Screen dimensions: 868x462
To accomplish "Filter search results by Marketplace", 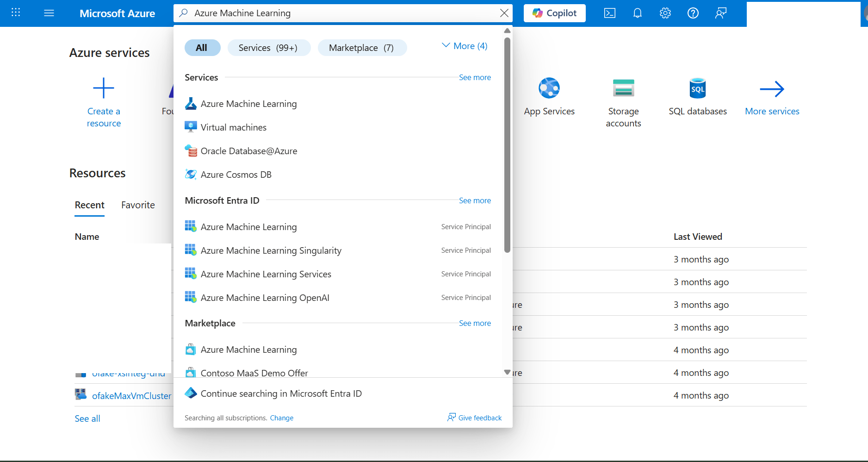I will click(x=362, y=47).
